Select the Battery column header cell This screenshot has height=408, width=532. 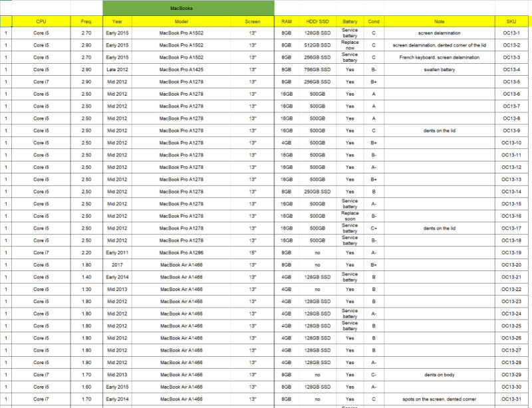[350, 21]
